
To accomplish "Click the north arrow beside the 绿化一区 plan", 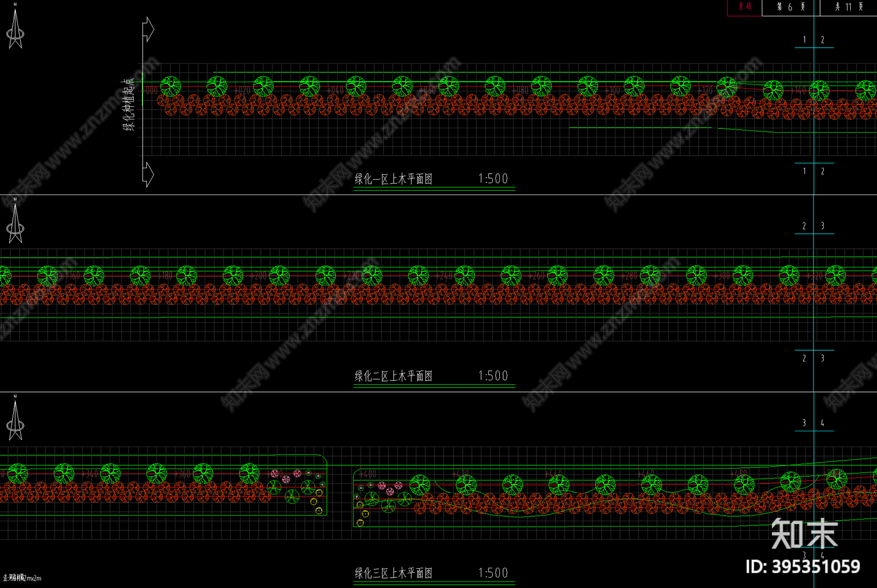I will [15, 26].
